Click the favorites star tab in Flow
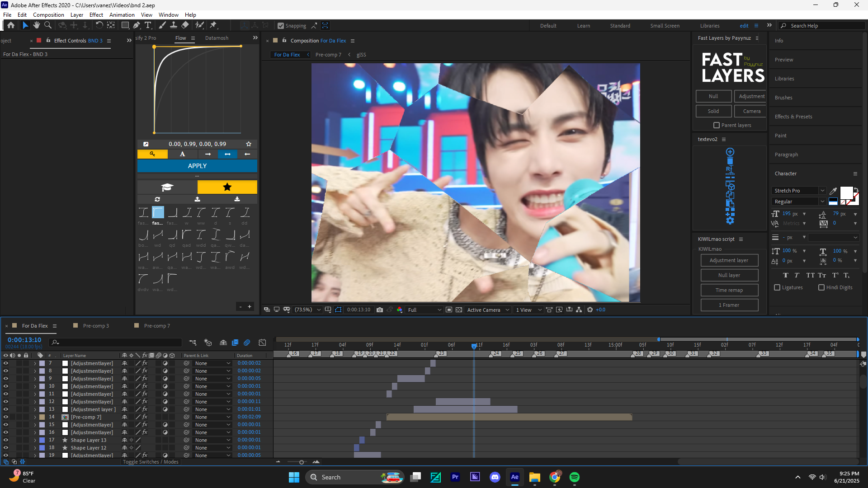Screen dimensions: 868x488 click(227, 187)
